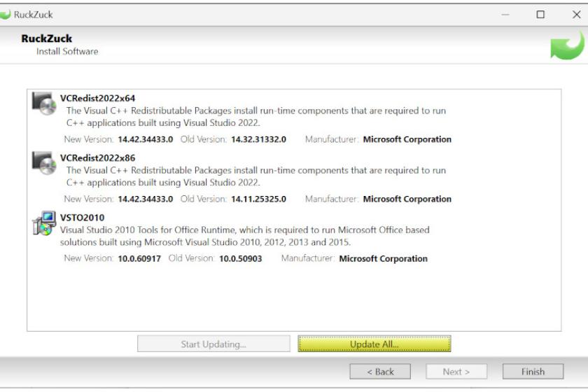
Task: Click VCRedist2022x64 new version 14.42.34433.0
Action: (146, 139)
